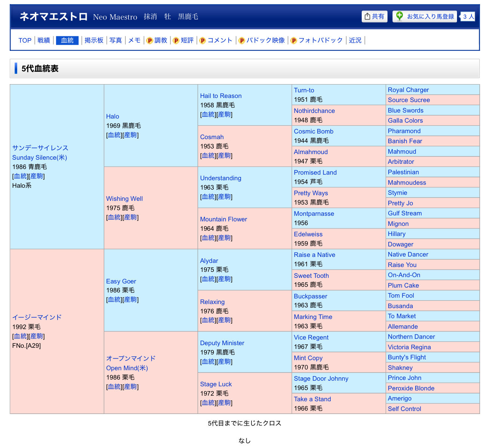Open the Easy Goer horse page
491x448 pixels.
[121, 281]
